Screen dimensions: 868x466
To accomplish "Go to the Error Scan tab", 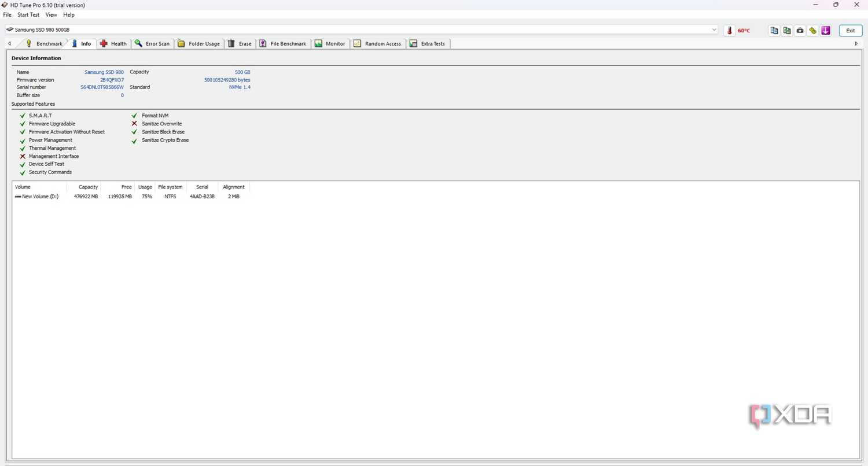I will (153, 43).
